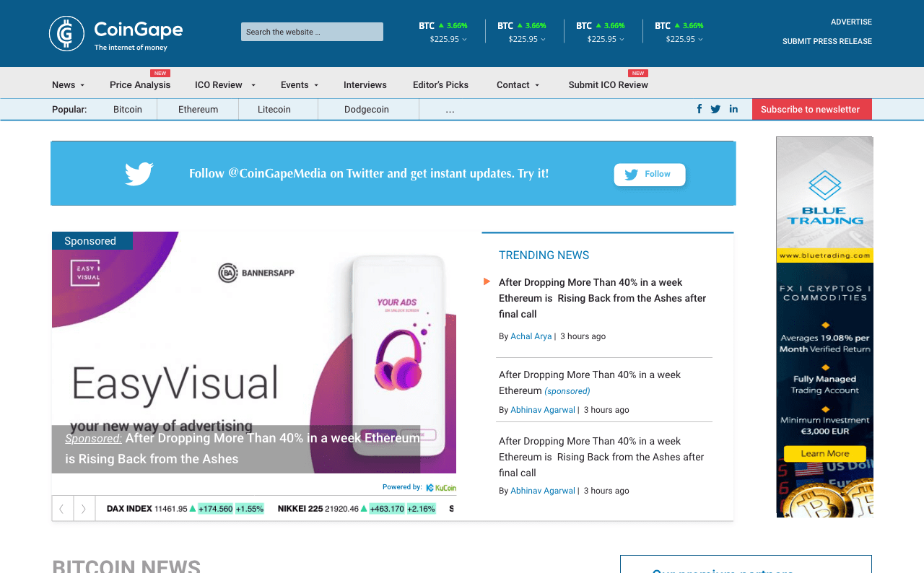The width and height of the screenshot is (924, 573).
Task: Click Subscribe to newsletter button
Action: [x=811, y=109]
